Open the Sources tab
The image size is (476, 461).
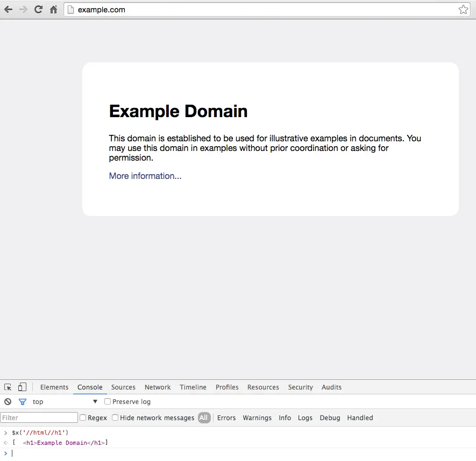[123, 387]
